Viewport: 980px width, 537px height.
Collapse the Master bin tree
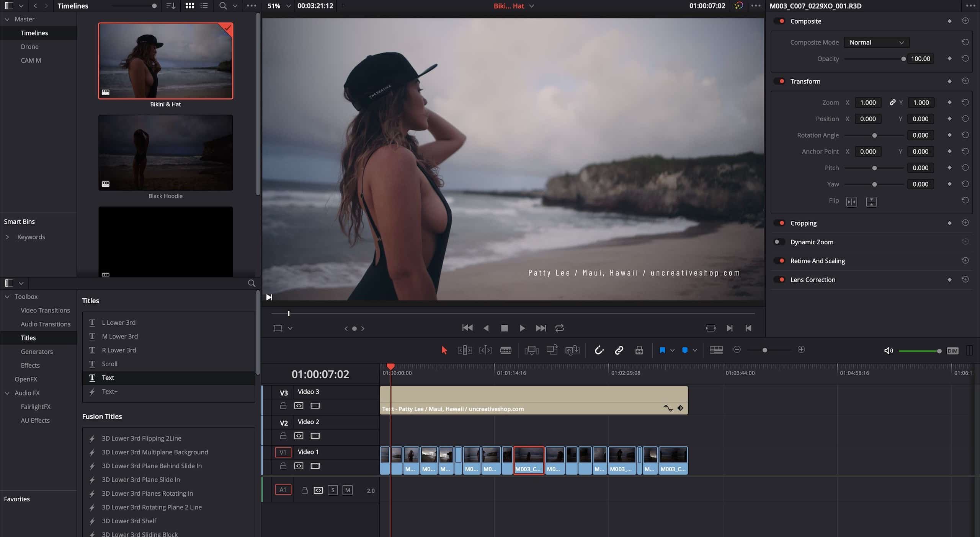pyautogui.click(x=7, y=19)
